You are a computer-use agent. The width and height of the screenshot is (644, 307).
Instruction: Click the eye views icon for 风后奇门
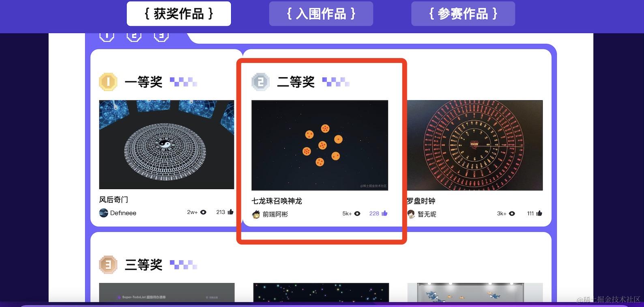(203, 212)
